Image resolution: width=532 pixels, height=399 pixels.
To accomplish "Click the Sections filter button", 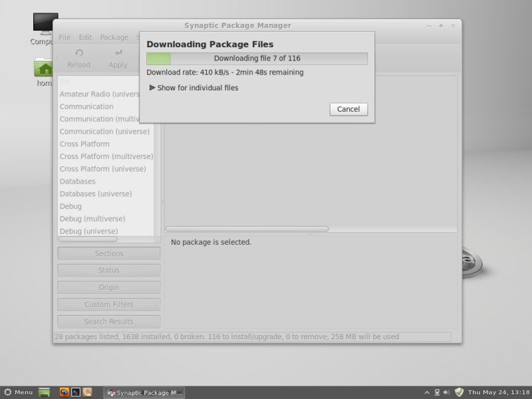I will coord(109,253).
